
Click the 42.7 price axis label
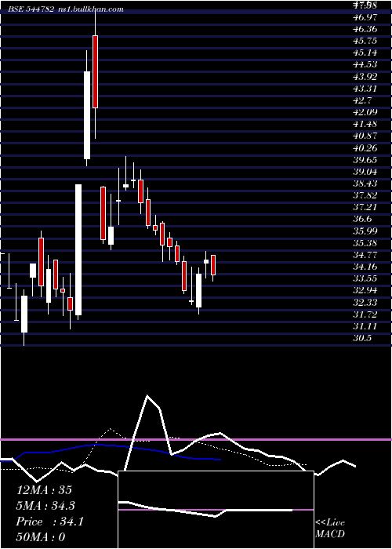tap(362, 100)
